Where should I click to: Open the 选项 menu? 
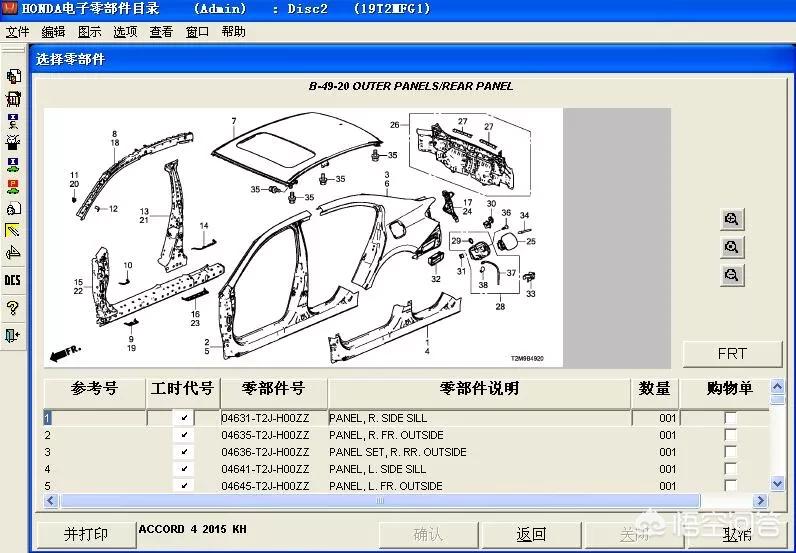pyautogui.click(x=125, y=31)
